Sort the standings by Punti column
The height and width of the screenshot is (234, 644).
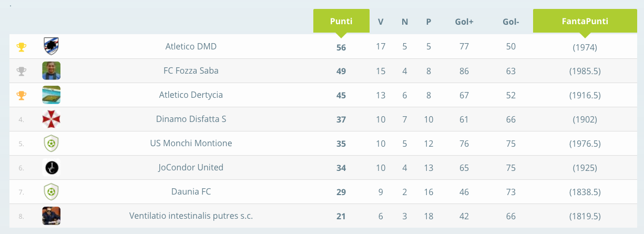coord(341,22)
